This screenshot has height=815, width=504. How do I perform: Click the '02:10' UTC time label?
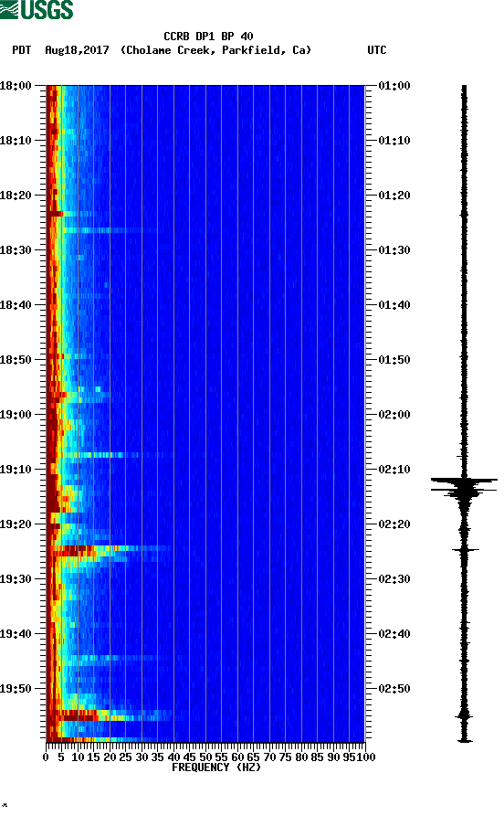(x=394, y=470)
